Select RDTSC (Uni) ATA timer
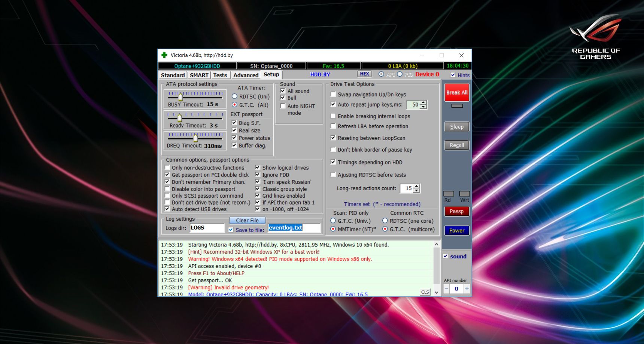 coord(234,96)
